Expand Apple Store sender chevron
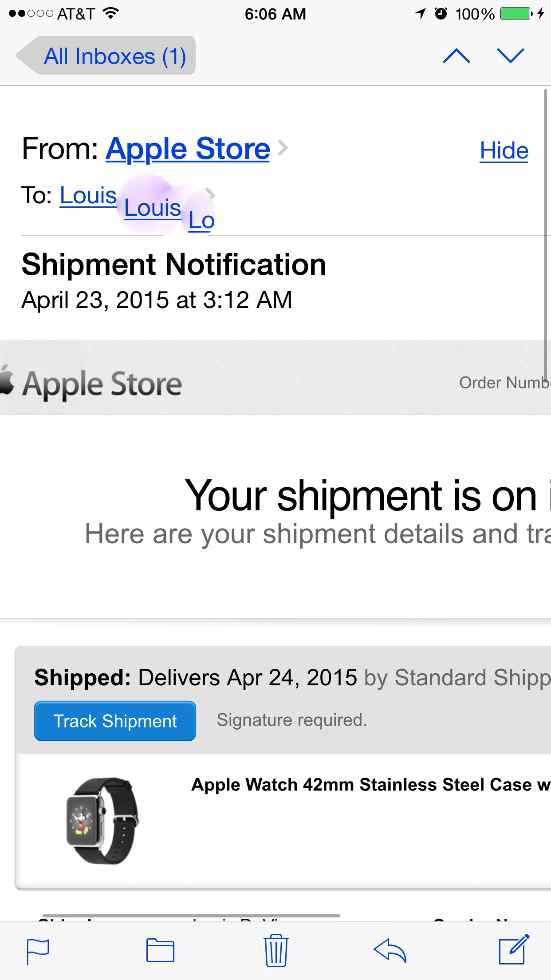The width and height of the screenshot is (551, 980). [x=283, y=148]
